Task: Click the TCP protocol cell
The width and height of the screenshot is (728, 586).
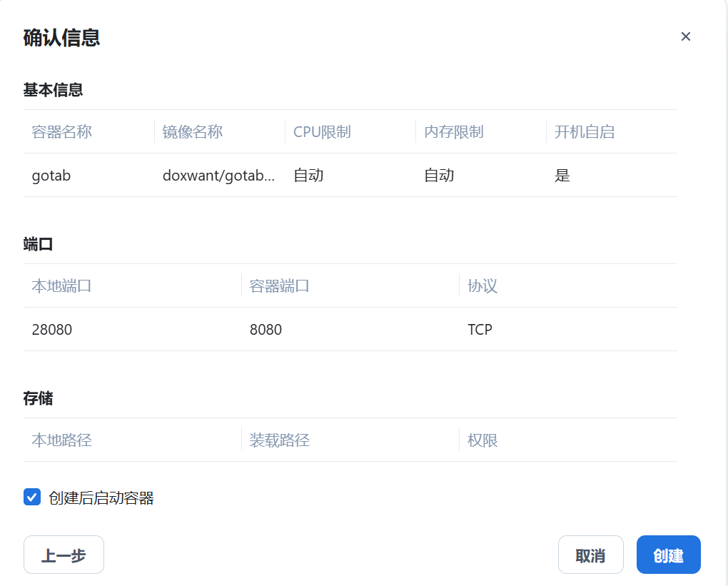Action: coord(480,330)
